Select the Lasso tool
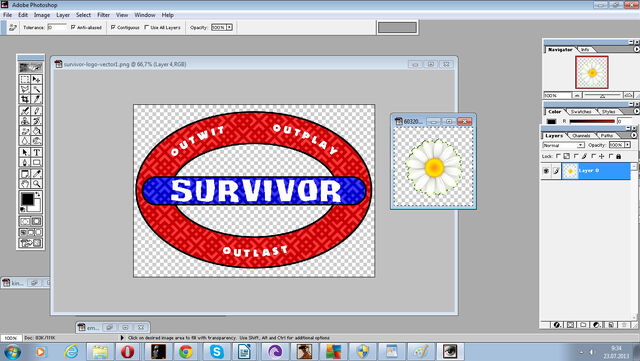Image resolution: width=640 pixels, height=361 pixels. (x=25, y=89)
